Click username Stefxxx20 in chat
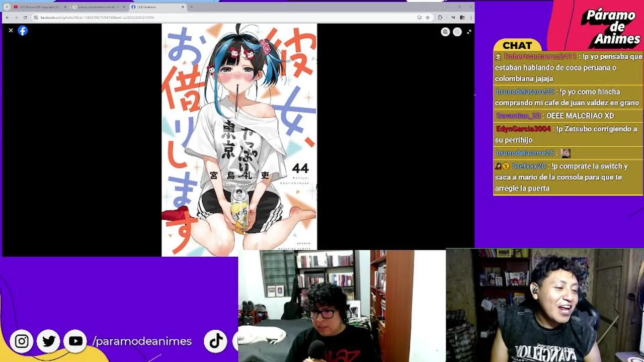Viewport: 644px width, 362px height. tap(529, 166)
